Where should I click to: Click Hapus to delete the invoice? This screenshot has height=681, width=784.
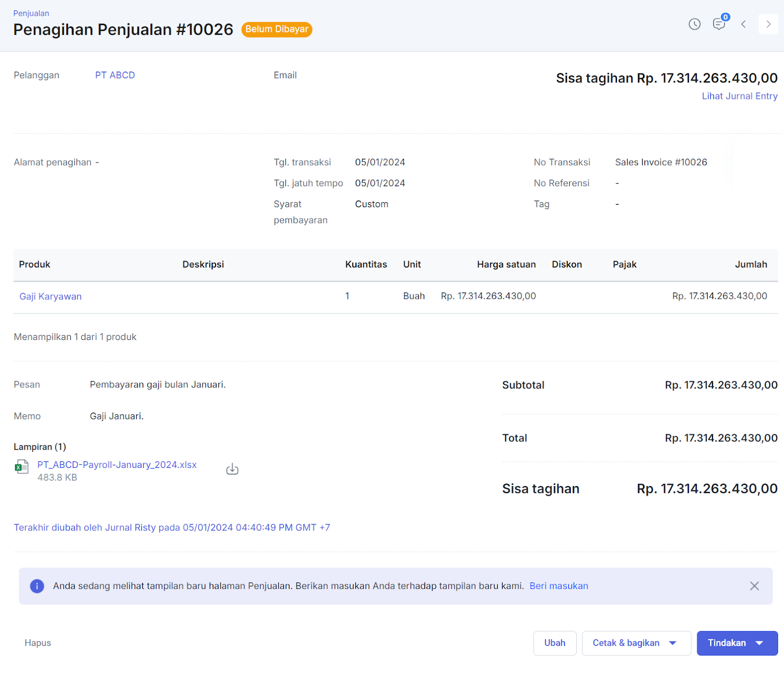click(37, 643)
